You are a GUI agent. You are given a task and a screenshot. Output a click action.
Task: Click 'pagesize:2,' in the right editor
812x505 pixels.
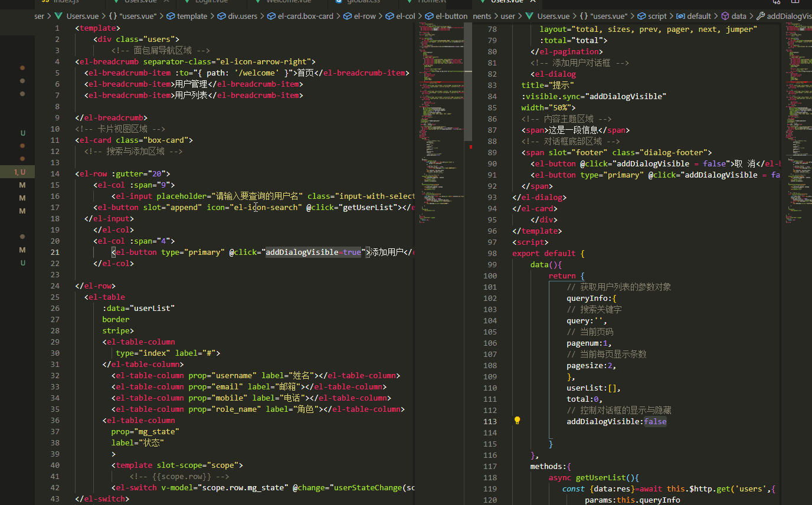[591, 365]
